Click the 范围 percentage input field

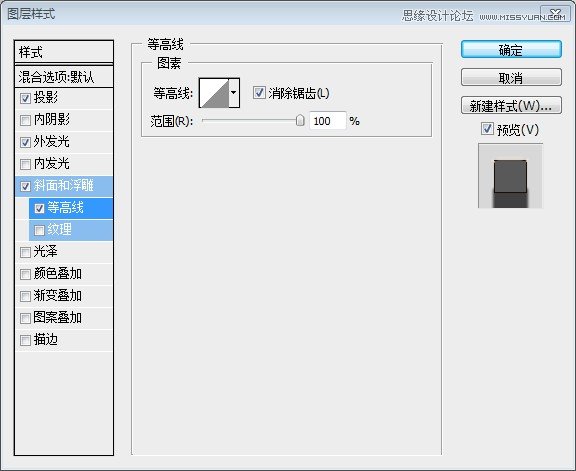point(328,121)
